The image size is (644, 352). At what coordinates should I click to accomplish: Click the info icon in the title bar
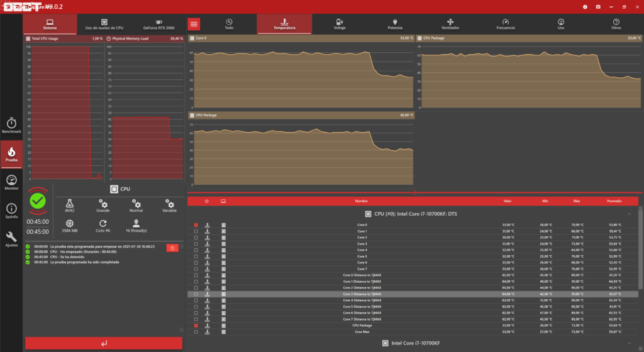585,7
